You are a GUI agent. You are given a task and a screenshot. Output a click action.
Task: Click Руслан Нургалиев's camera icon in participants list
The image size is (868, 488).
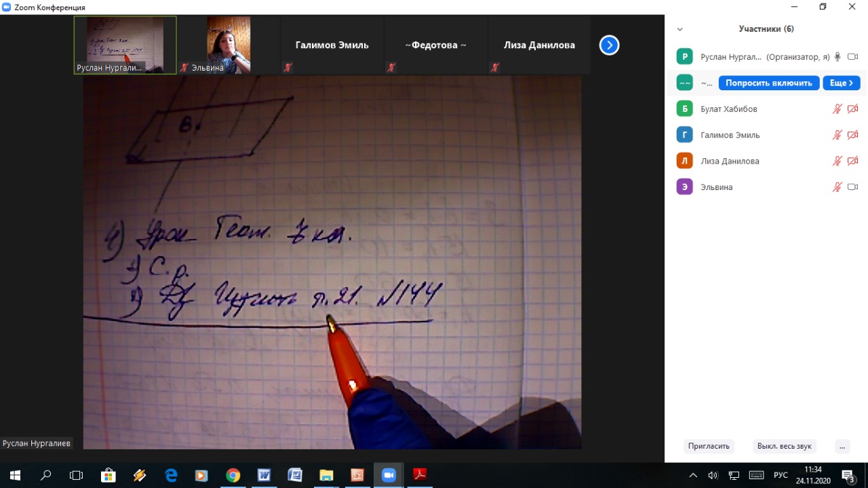[853, 57]
